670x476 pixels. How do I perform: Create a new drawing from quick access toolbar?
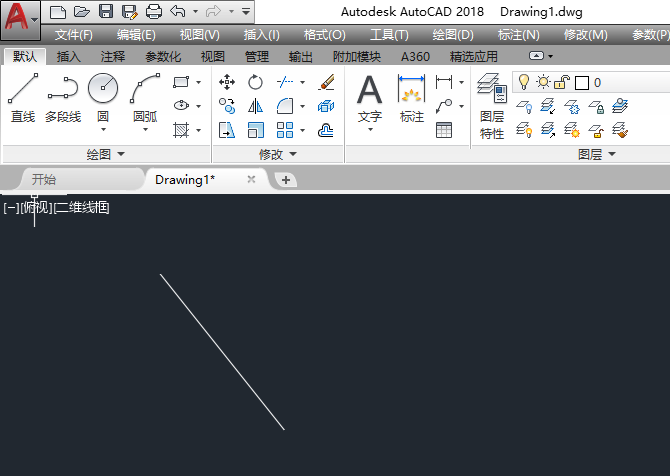[58, 12]
